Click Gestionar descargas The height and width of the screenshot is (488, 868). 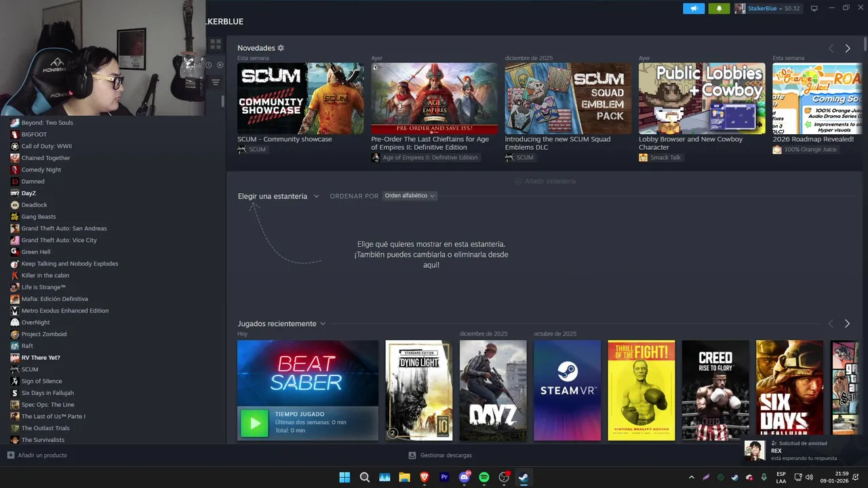pos(440,455)
